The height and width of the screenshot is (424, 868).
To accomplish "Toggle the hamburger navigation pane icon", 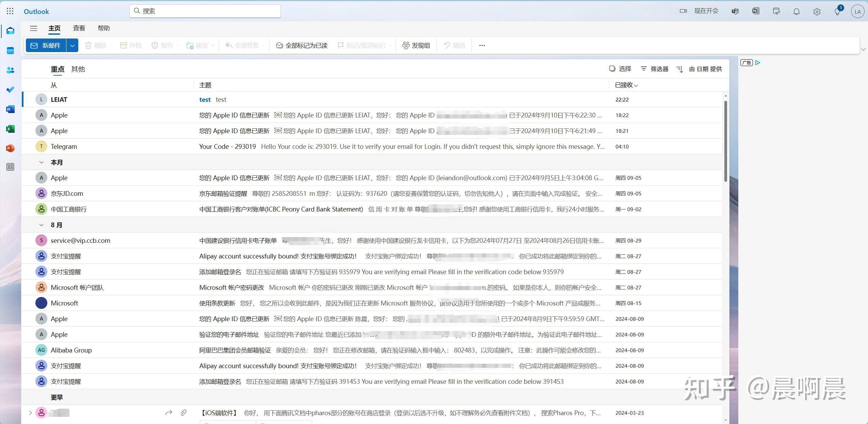I will coord(33,28).
